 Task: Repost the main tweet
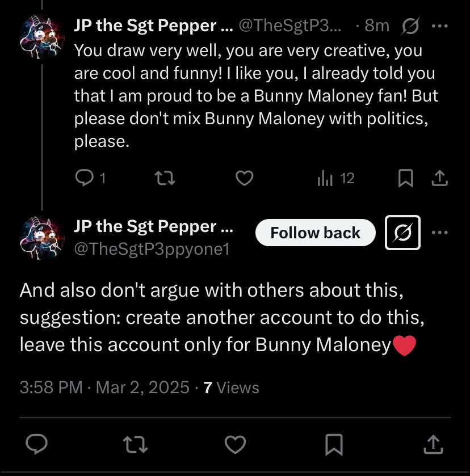point(136,444)
